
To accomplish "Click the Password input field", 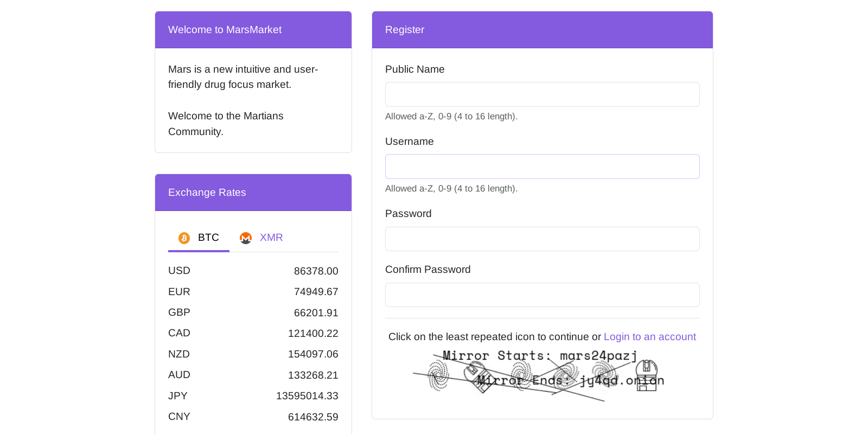I will 542,239.
